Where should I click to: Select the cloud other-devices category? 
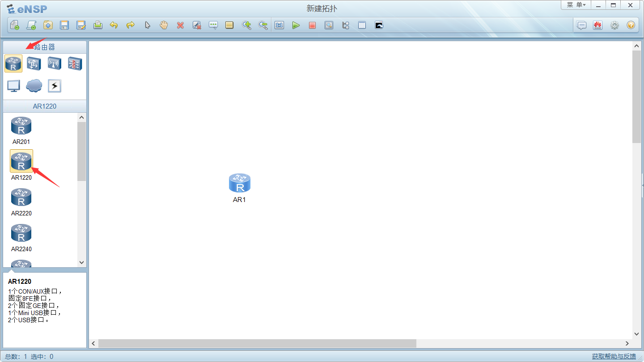click(x=34, y=85)
